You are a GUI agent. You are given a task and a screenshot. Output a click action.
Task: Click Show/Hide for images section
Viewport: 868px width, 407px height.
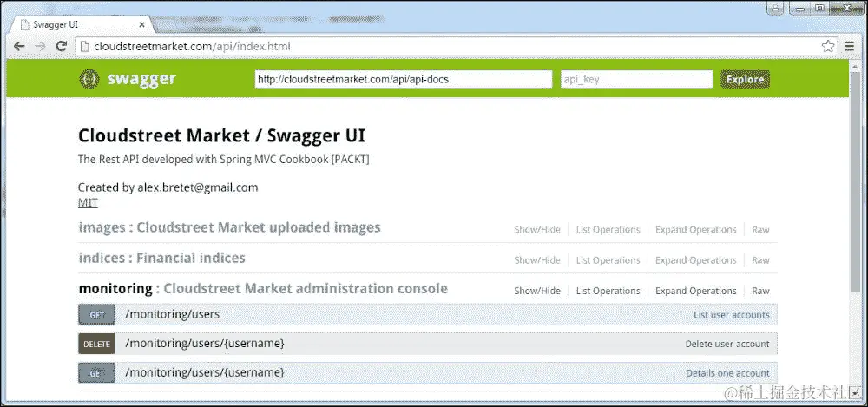point(537,229)
